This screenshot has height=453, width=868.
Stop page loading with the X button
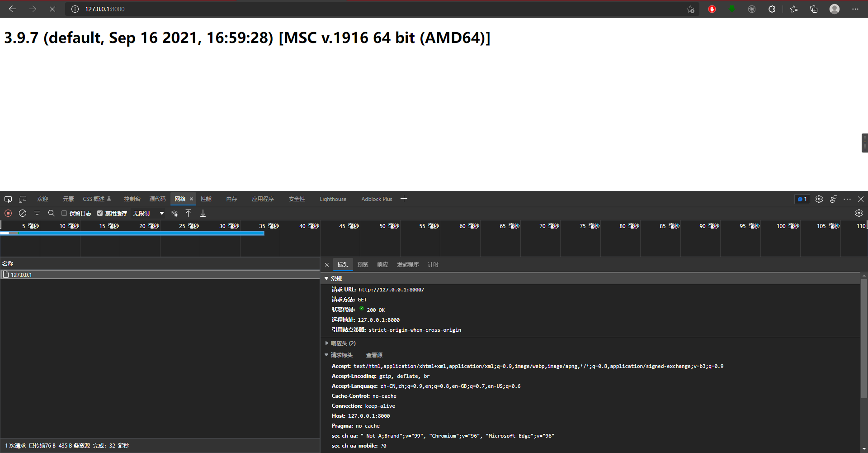click(x=52, y=9)
